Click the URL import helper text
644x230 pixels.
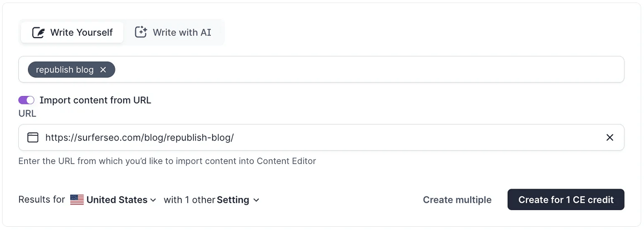point(167,161)
